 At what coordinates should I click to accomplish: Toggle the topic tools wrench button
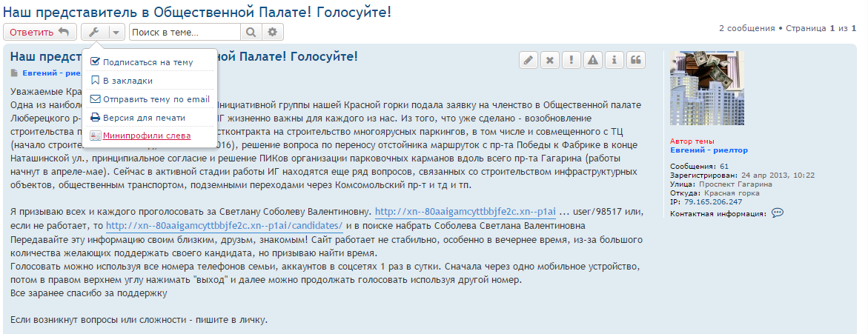click(94, 32)
